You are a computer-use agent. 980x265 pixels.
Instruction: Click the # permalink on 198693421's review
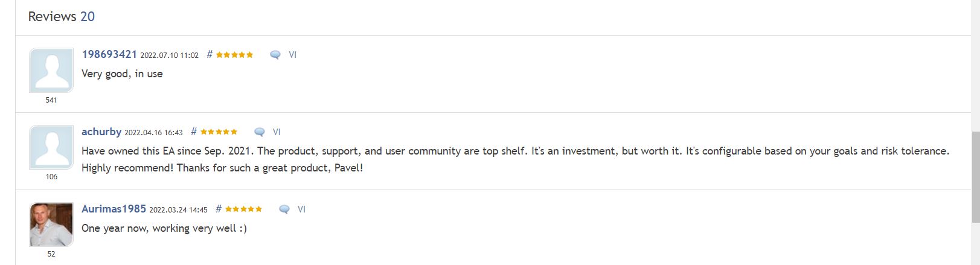[x=210, y=54]
